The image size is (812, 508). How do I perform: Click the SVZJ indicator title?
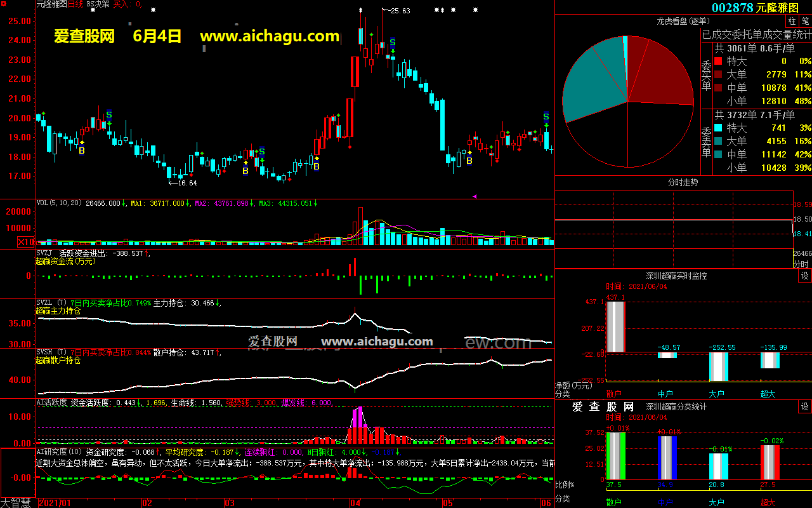[44, 253]
